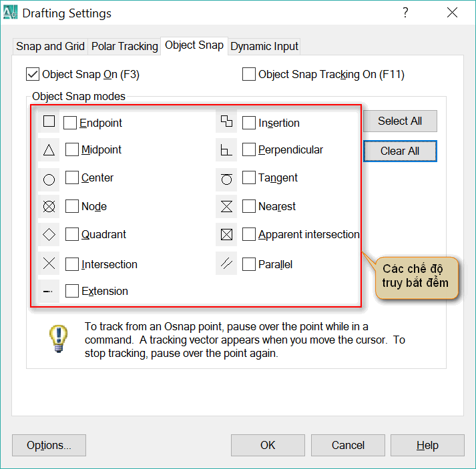The width and height of the screenshot is (476, 469).
Task: Click the Node crossed-circle snap marker icon
Action: pos(49,207)
